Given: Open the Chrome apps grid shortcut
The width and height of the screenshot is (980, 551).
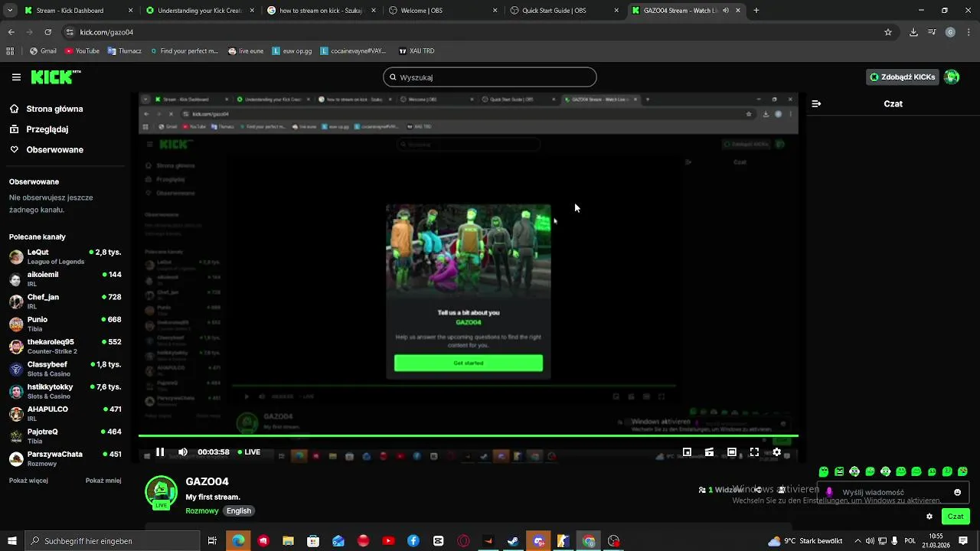Looking at the screenshot, I should (10, 51).
